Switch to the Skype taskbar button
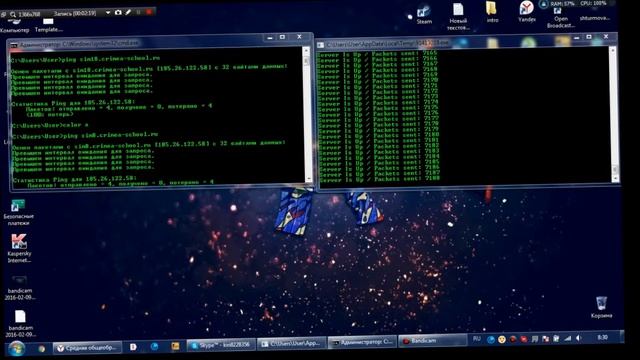The height and width of the screenshot is (360, 640). pyautogui.click(x=221, y=345)
